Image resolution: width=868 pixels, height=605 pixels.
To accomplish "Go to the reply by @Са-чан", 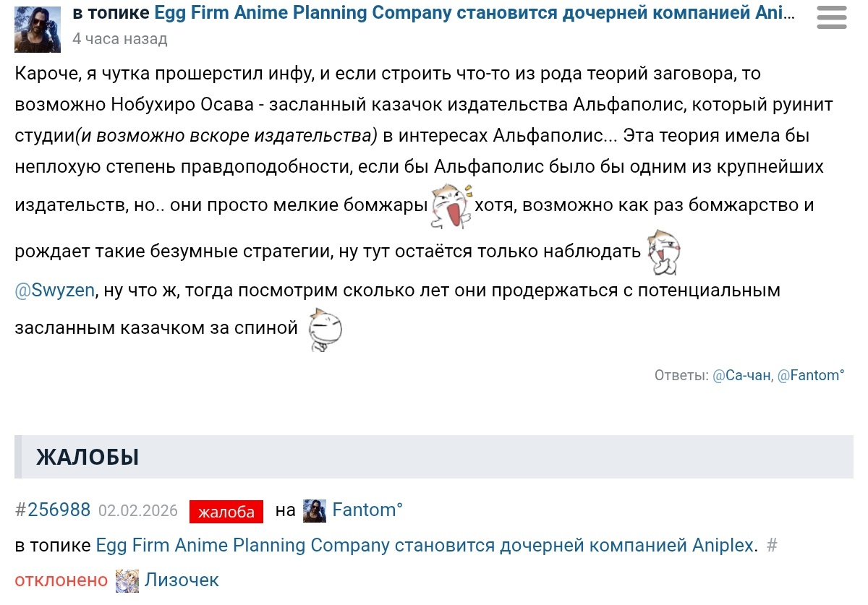I will (741, 376).
